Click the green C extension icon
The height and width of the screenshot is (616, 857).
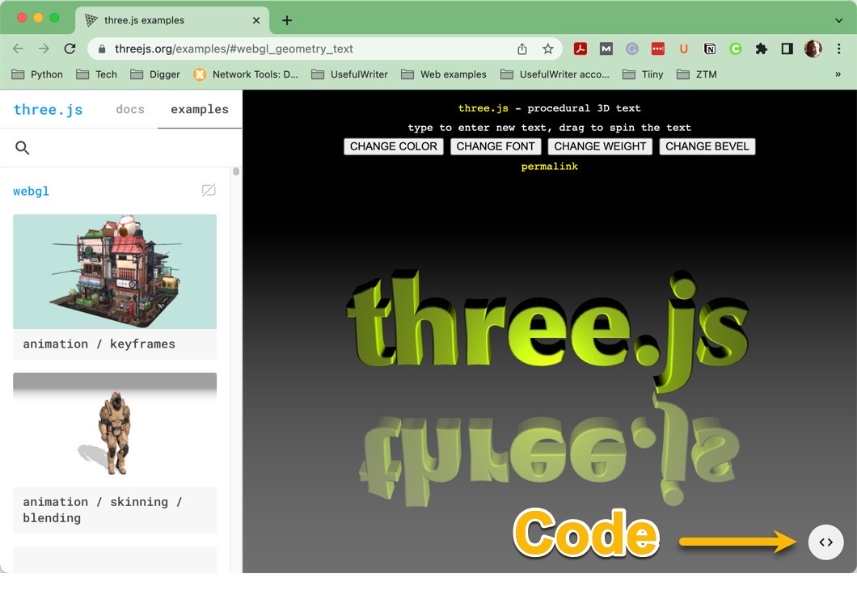[x=735, y=49]
